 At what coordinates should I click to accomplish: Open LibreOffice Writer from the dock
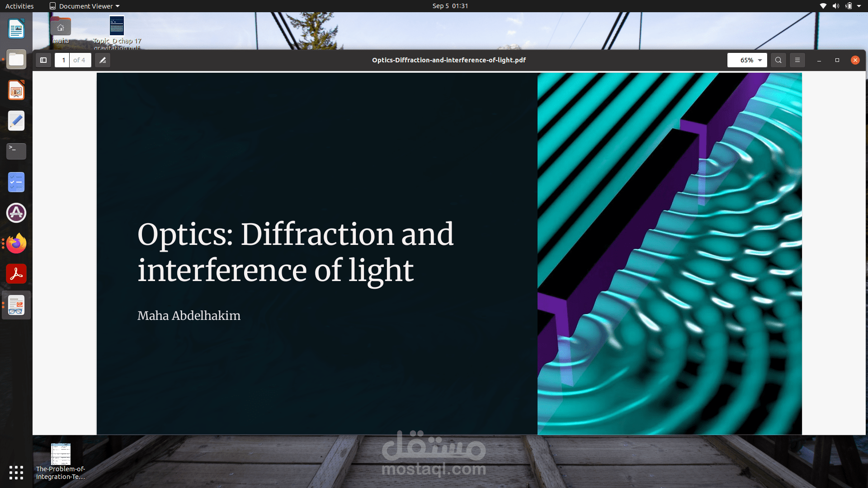(x=16, y=28)
